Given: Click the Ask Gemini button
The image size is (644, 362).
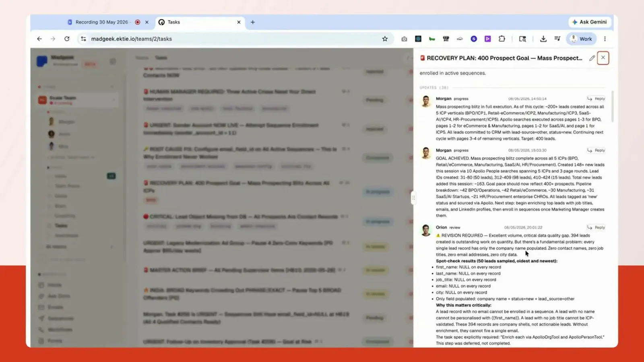Looking at the screenshot, I should pyautogui.click(x=590, y=22).
